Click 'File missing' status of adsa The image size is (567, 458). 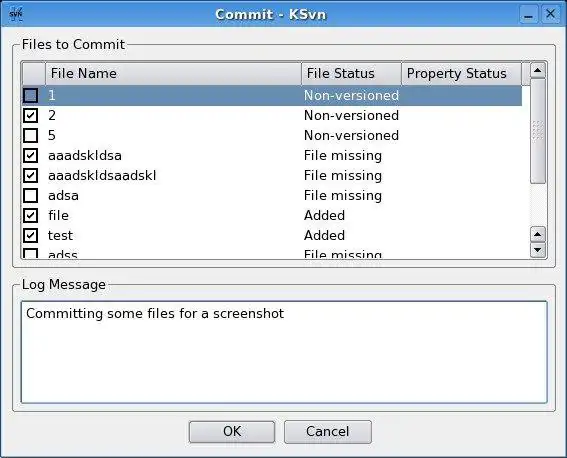[x=343, y=196]
